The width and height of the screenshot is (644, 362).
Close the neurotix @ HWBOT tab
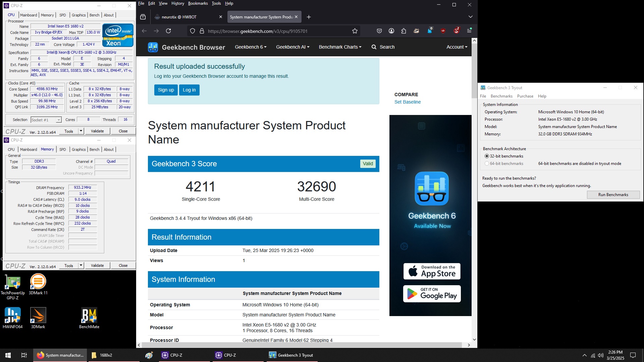tap(220, 17)
